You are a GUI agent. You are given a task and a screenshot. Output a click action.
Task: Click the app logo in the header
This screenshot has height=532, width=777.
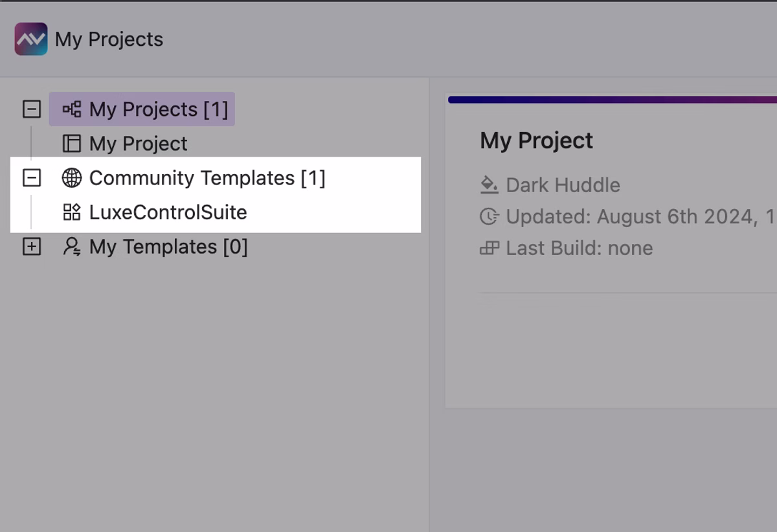[30, 39]
